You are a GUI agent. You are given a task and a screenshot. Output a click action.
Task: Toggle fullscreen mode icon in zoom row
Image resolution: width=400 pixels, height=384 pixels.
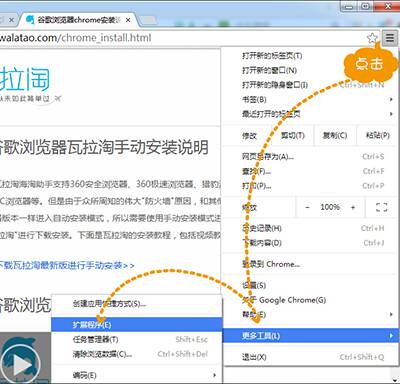[382, 207]
